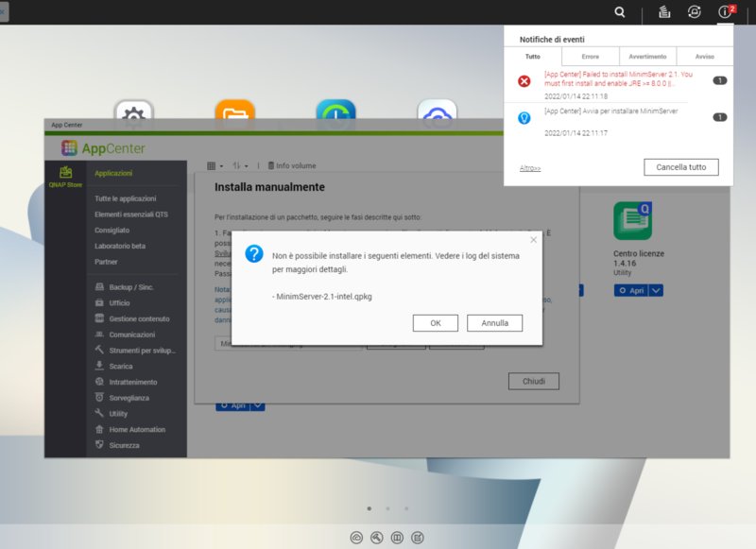Click the last bottom dock icon
756x549 pixels.
pyautogui.click(x=419, y=538)
